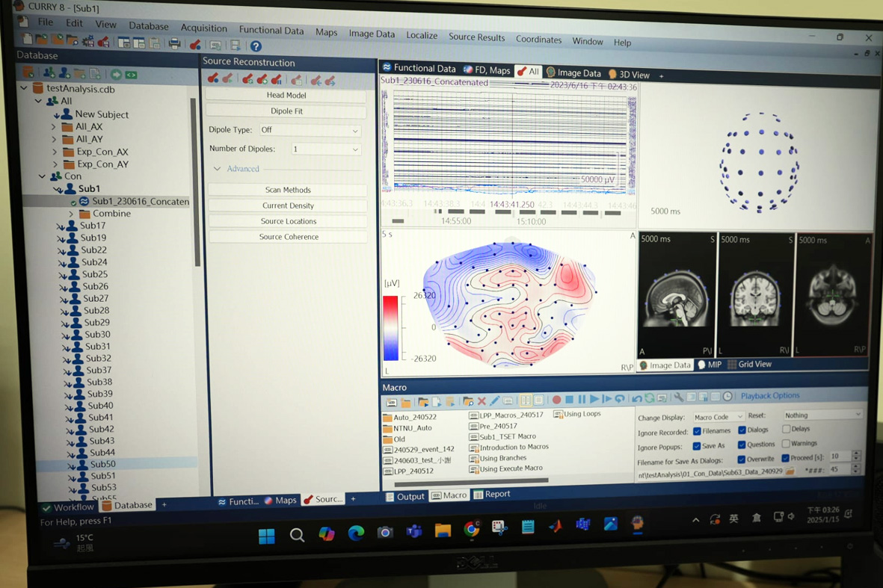Uncheck the Filenames checkbox
The width and height of the screenshot is (883, 588).
tap(697, 431)
